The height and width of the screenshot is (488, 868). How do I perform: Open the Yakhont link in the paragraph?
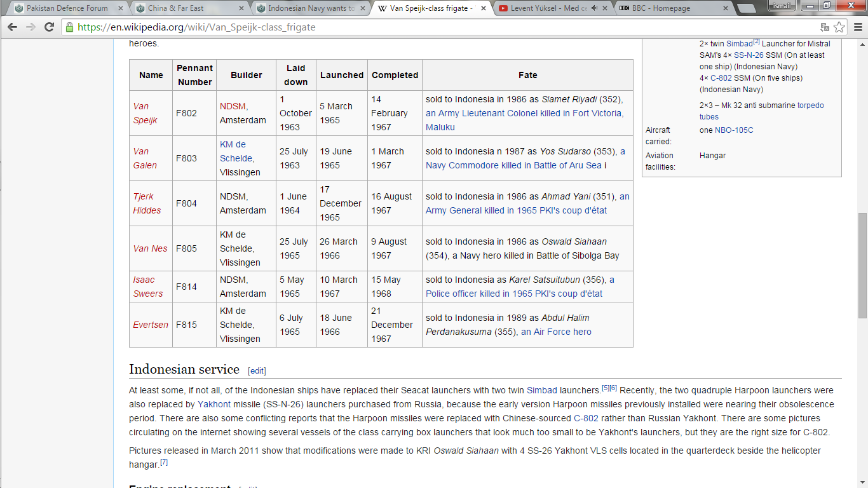[213, 404]
